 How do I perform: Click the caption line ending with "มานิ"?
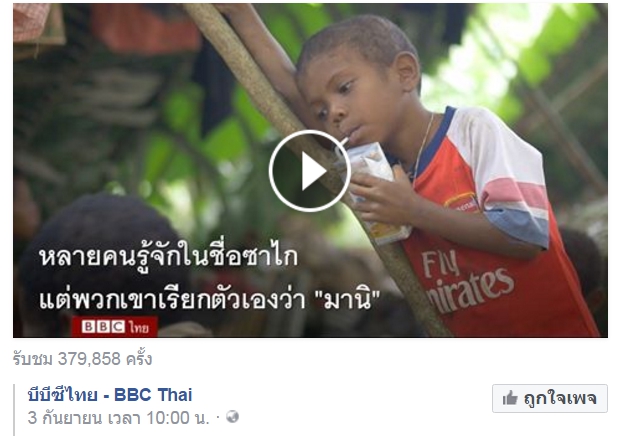pos(209,299)
